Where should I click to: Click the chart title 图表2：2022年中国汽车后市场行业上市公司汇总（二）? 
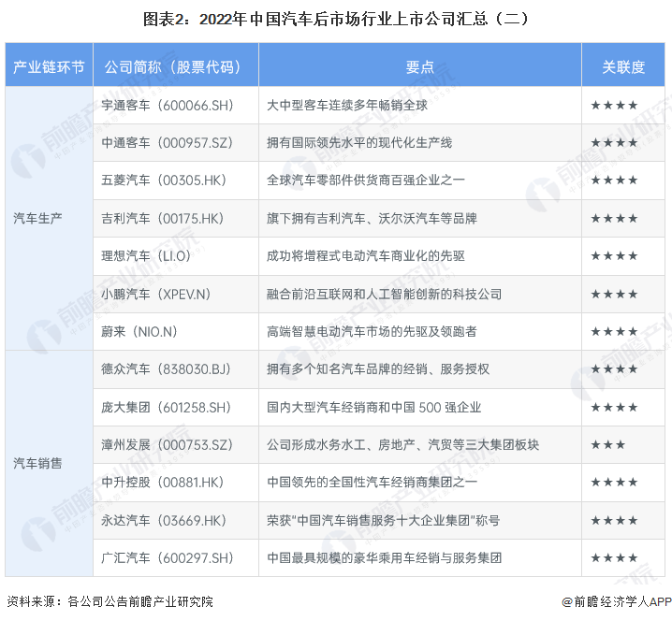click(336, 20)
